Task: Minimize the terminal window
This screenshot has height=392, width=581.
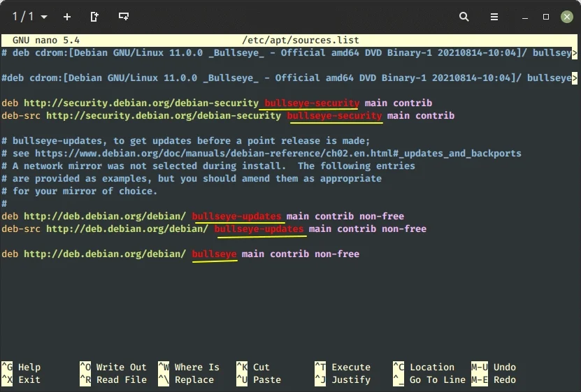Action: (x=524, y=18)
